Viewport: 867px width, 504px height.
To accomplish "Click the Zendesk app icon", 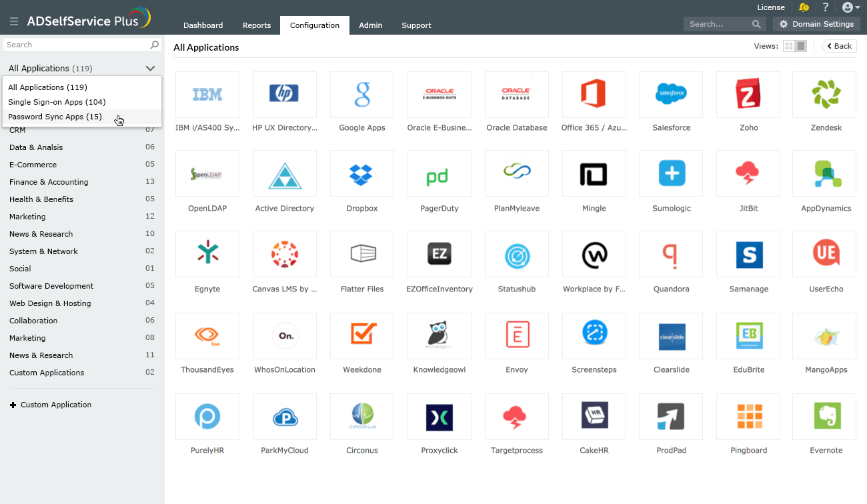I will (x=824, y=95).
